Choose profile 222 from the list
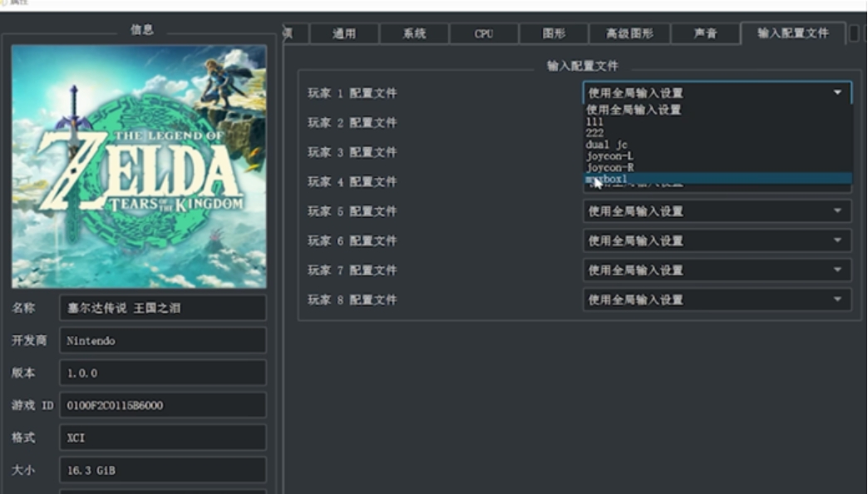This screenshot has width=868, height=494. [x=718, y=133]
